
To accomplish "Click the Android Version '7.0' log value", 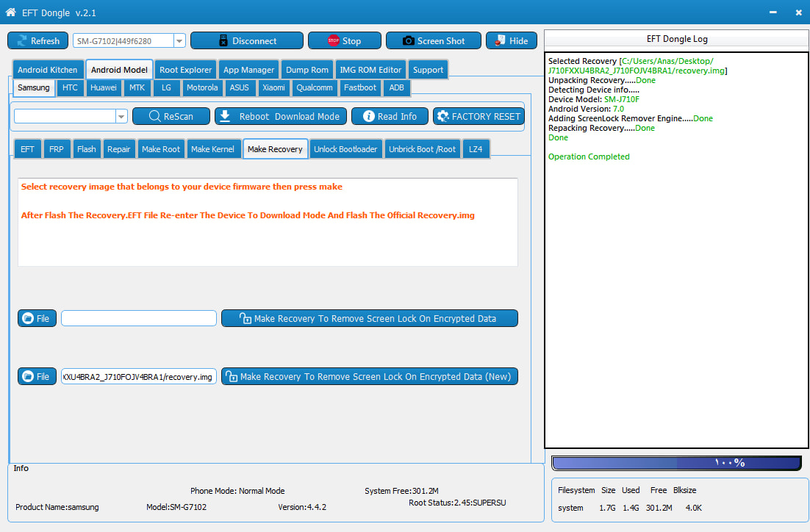I will pyautogui.click(x=618, y=109).
